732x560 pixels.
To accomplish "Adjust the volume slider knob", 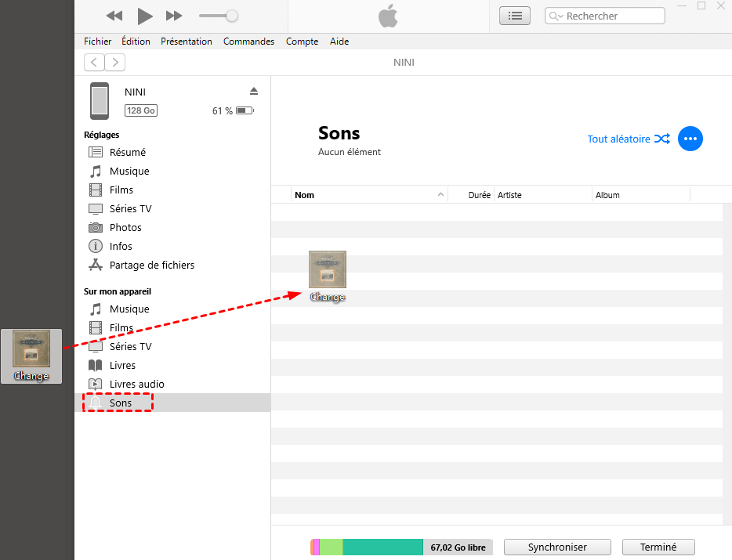I will coord(231,16).
